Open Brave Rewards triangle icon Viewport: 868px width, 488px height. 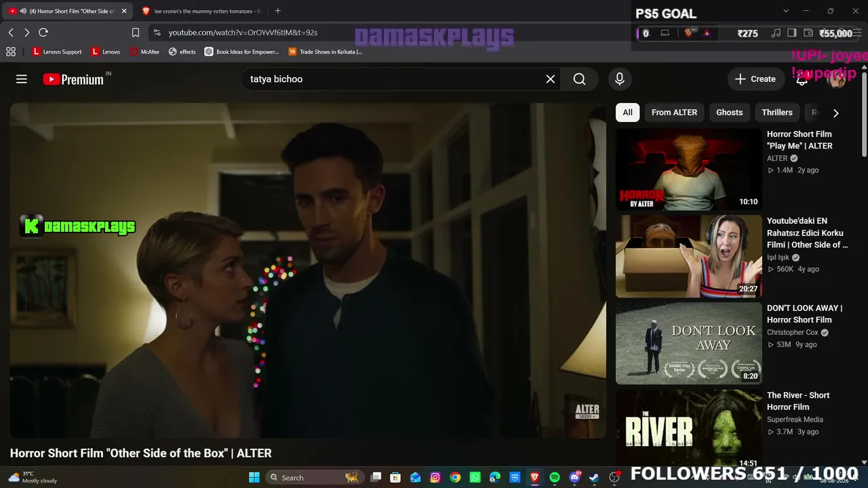[x=707, y=33]
